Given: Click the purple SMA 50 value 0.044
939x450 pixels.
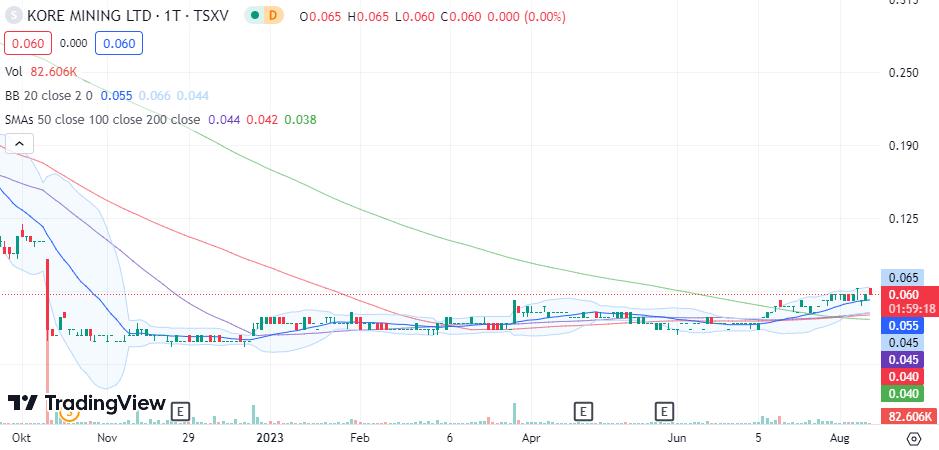Looking at the screenshot, I should pyautogui.click(x=223, y=119).
